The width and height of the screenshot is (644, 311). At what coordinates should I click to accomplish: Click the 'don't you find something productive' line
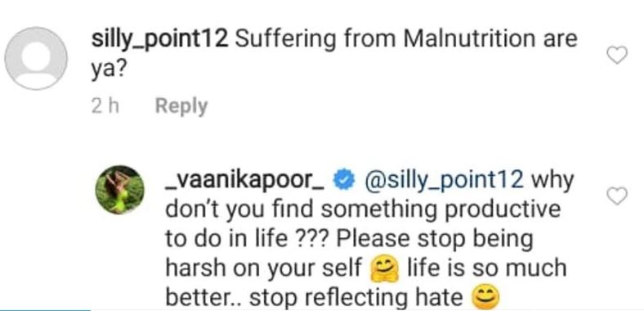363,210
